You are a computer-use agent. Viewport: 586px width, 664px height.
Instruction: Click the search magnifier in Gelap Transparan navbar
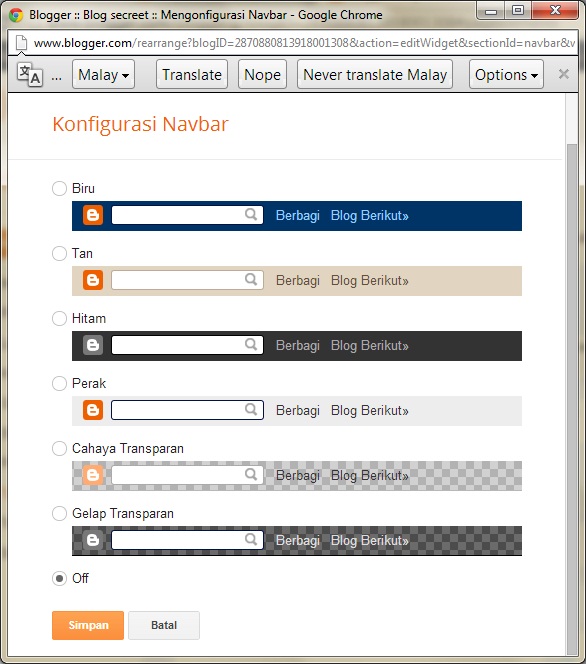[x=251, y=540]
